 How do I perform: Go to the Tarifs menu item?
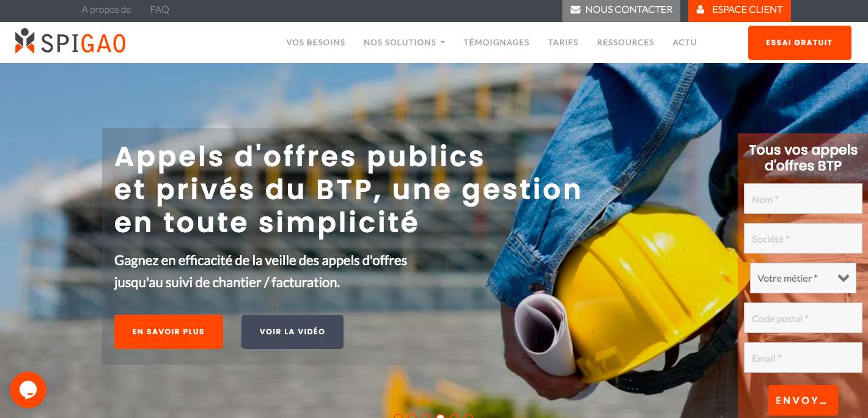[563, 42]
